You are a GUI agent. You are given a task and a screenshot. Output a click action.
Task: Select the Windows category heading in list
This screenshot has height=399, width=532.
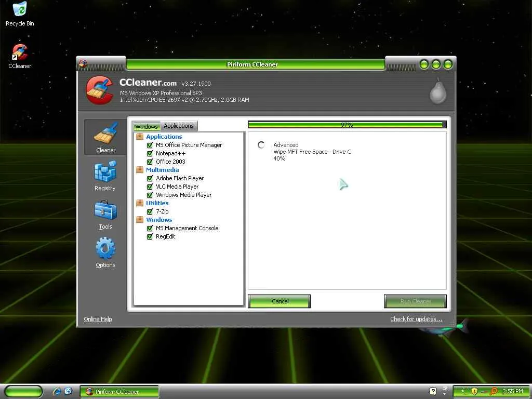click(x=159, y=220)
